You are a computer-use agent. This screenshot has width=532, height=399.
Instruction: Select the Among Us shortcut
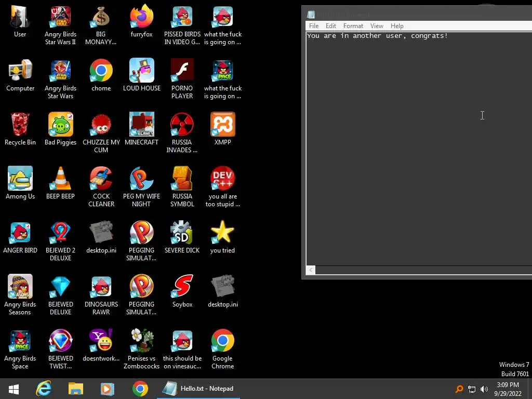click(20, 183)
